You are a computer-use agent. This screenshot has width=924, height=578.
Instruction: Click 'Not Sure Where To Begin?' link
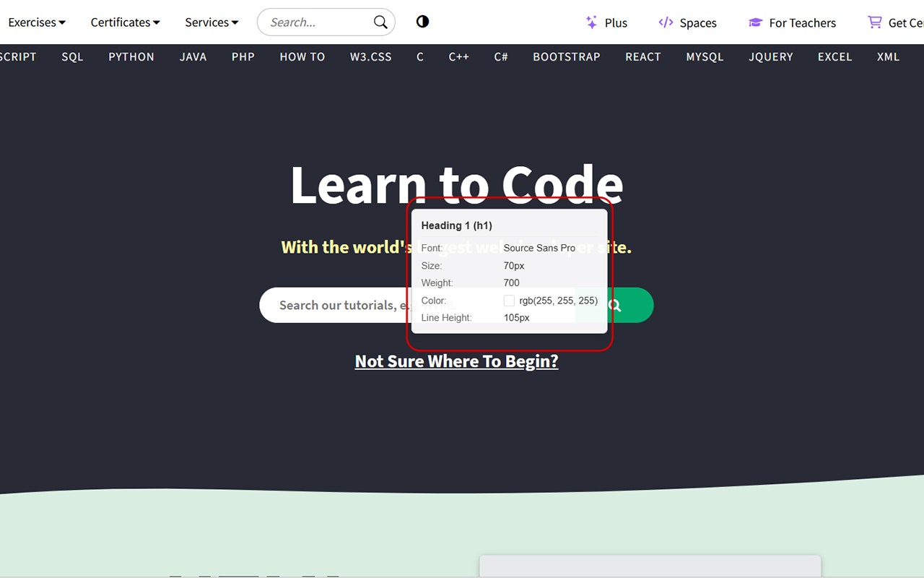(457, 361)
